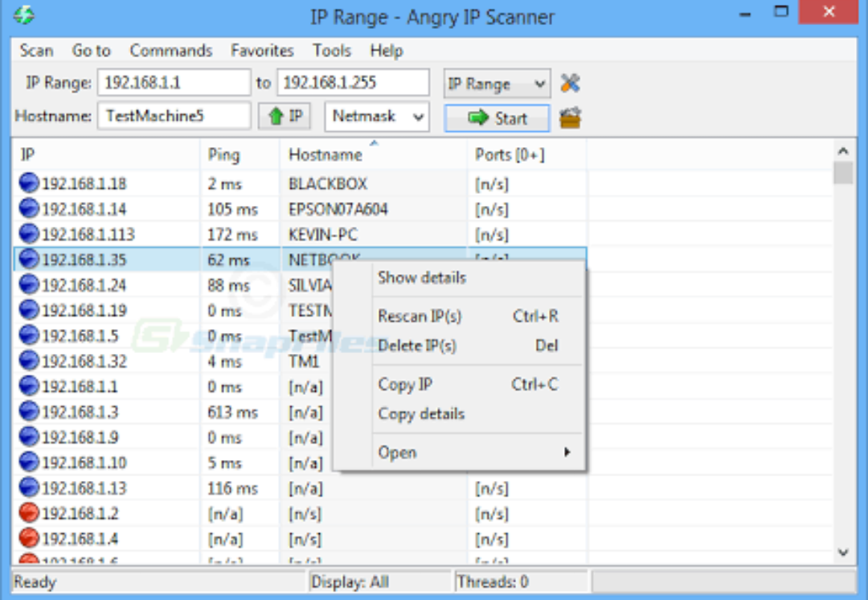Click the blue status icon for 192.168.1.1
Viewport: 868px width, 600px height.
(29, 385)
